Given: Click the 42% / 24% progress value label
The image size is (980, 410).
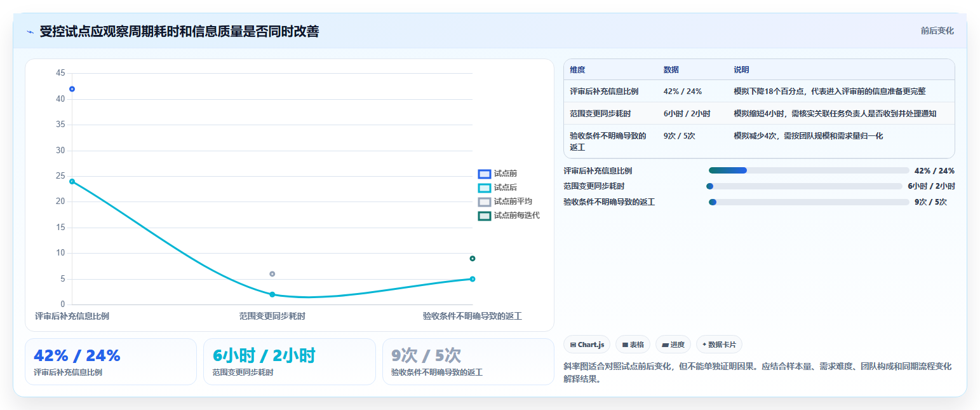Looking at the screenshot, I should click(x=934, y=170).
